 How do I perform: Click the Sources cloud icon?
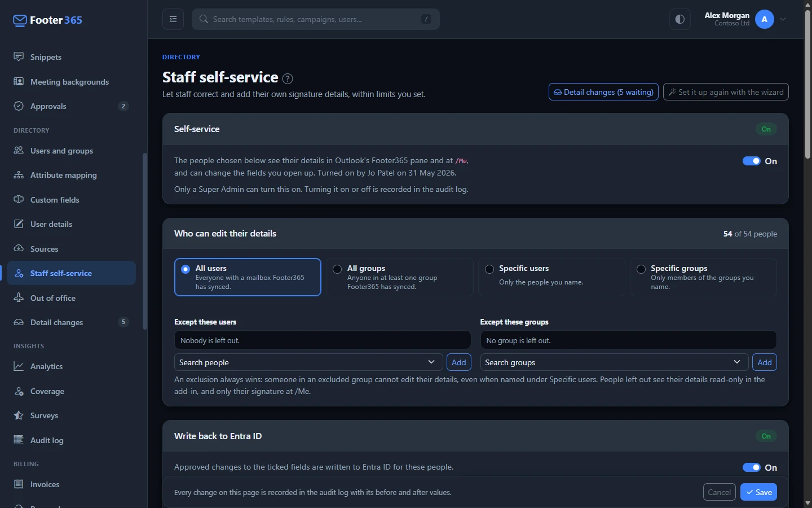pyautogui.click(x=19, y=249)
